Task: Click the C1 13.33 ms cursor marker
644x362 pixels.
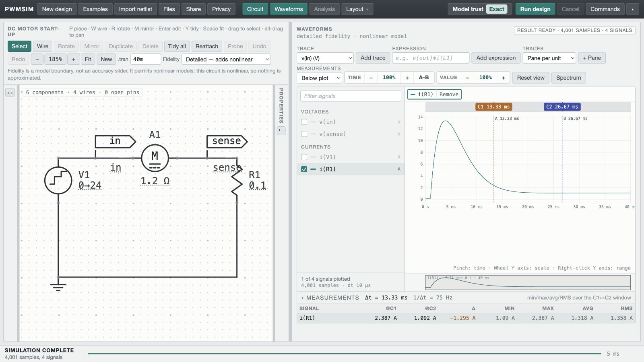Action: 493,107
